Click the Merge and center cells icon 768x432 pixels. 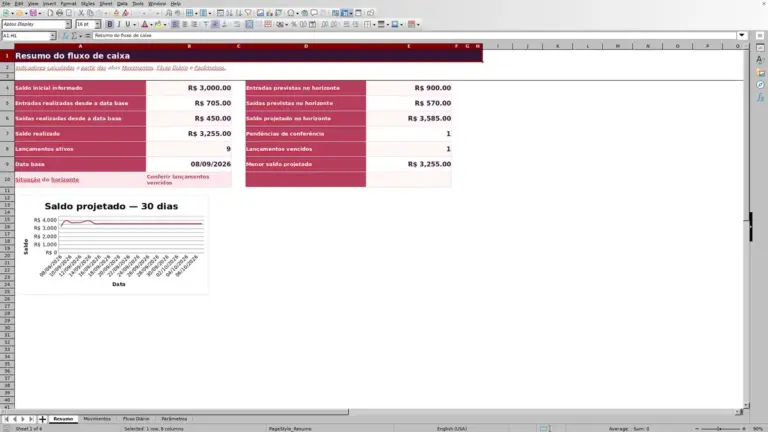point(249,24)
